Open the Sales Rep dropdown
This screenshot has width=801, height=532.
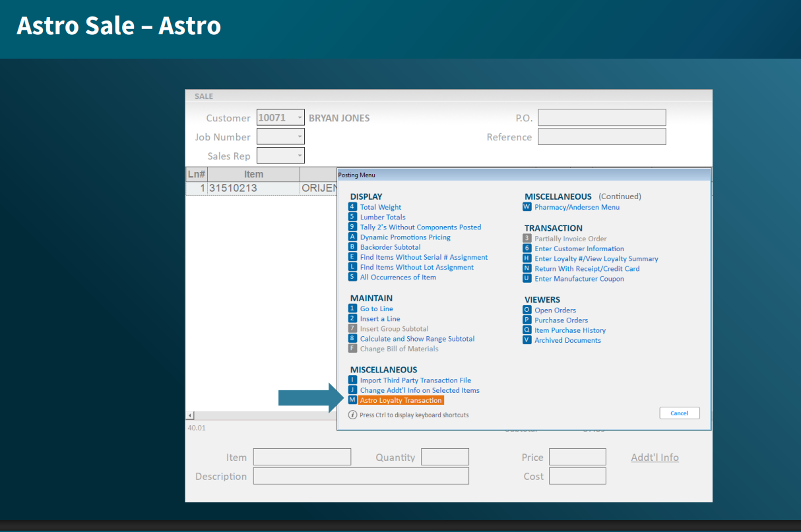pos(300,156)
